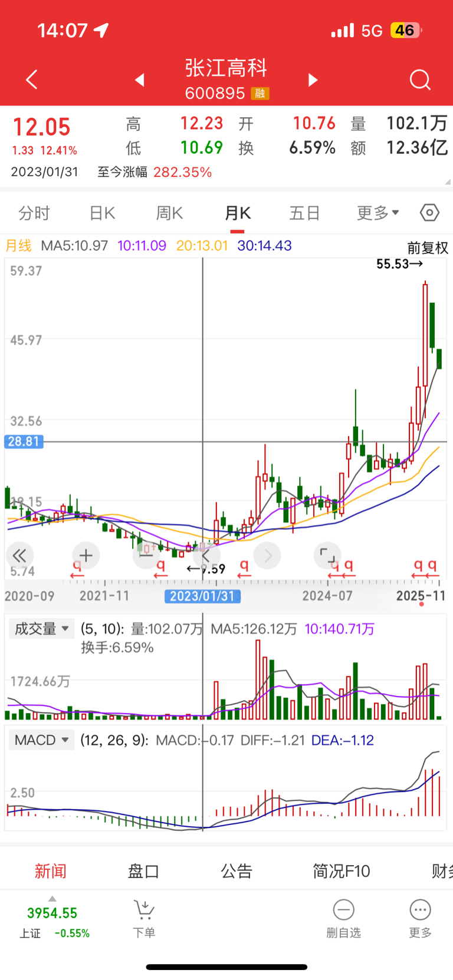Tap the MA5:10.97 value

pos(74,245)
